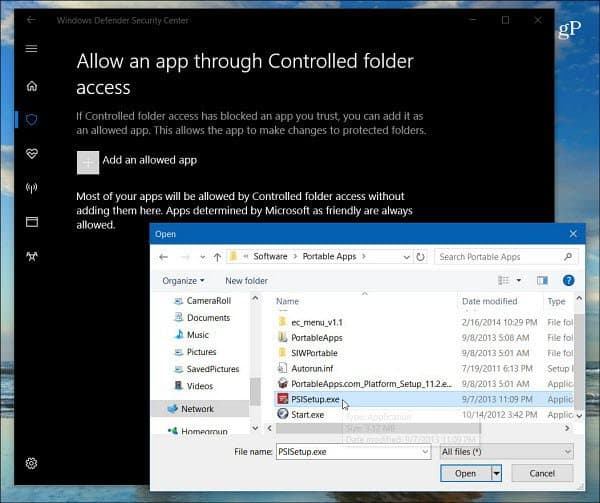Click the PSISetup.exe red icon
Viewport: 600px width, 503px height.
pos(282,399)
